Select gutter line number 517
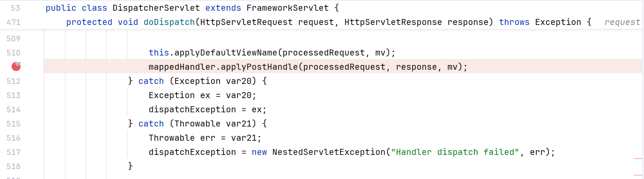Image resolution: width=644 pixels, height=179 pixels. click(14, 152)
